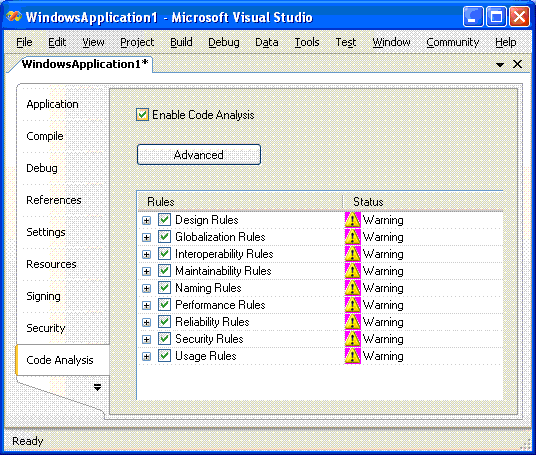Click the Security Rules warning triangle icon
The height and width of the screenshot is (455, 536).
click(x=352, y=339)
